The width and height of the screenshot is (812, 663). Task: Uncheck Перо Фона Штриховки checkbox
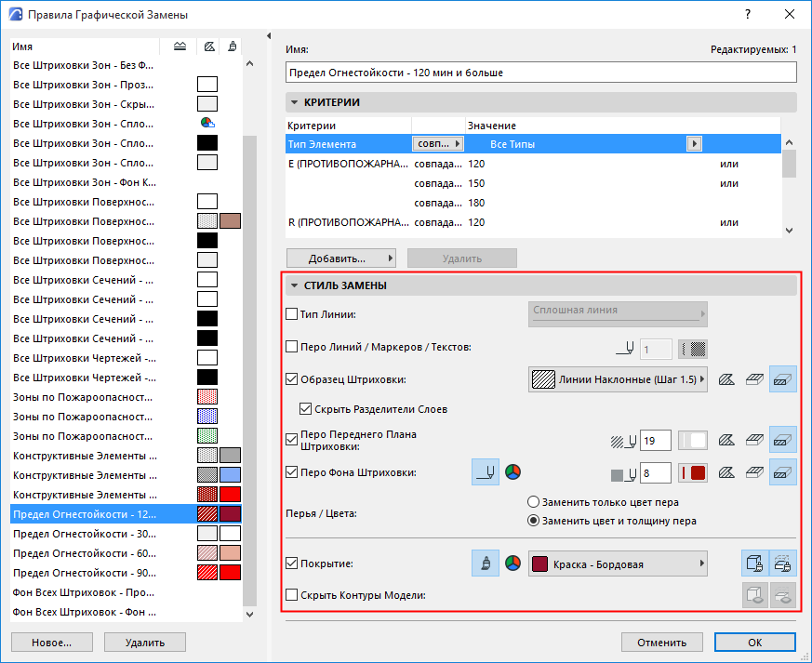[291, 472]
